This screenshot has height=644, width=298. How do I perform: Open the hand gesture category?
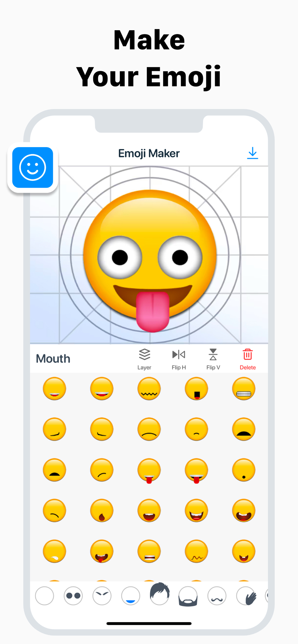click(246, 596)
